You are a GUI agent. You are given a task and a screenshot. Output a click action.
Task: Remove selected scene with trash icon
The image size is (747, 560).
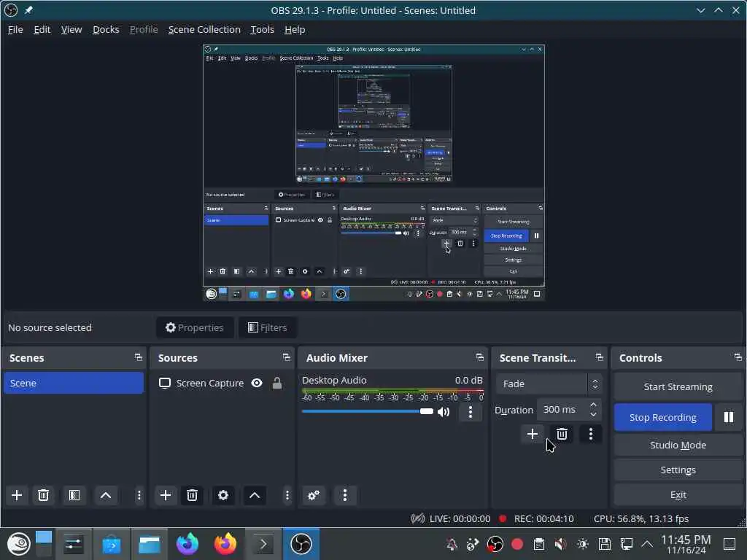point(43,495)
